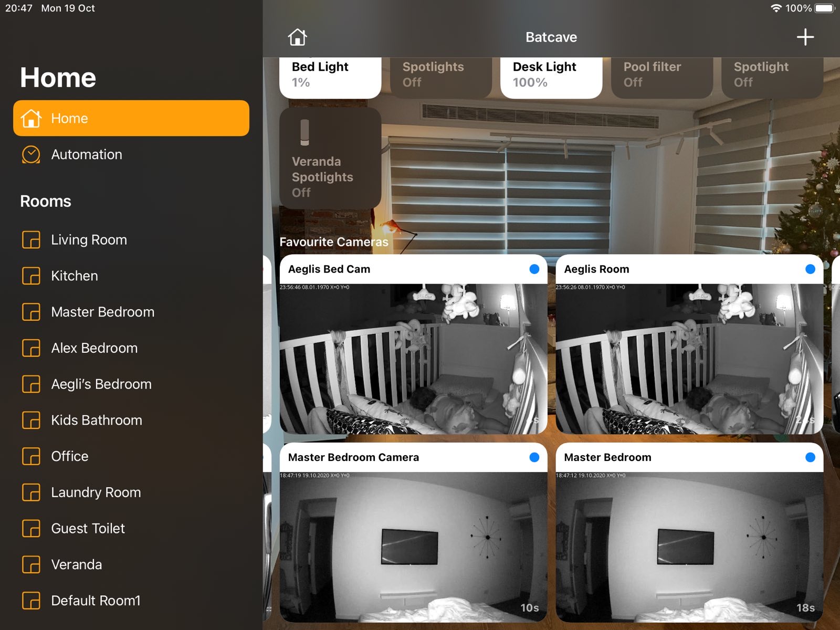Toggle the Veranda Spotlights tile
Viewport: 840px width, 630px height.
[x=331, y=157]
